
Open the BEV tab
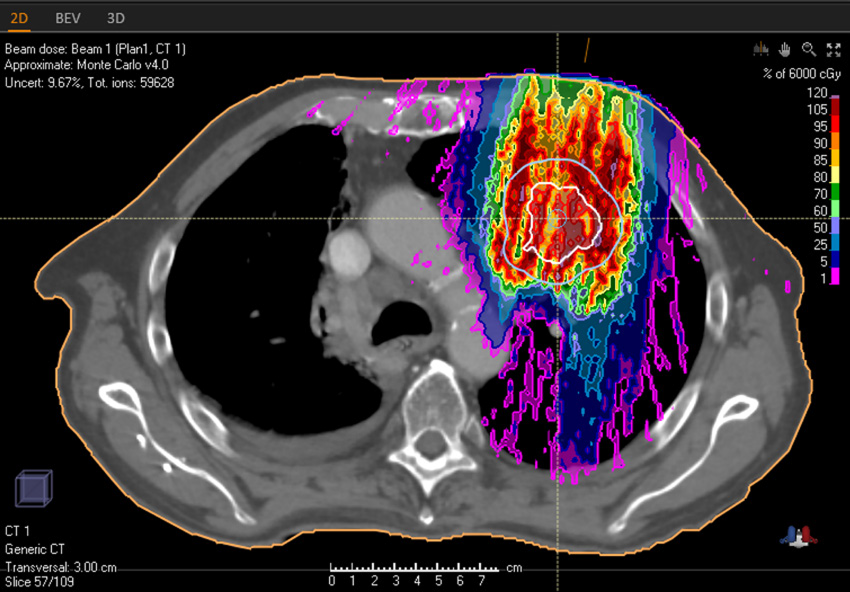click(x=68, y=18)
